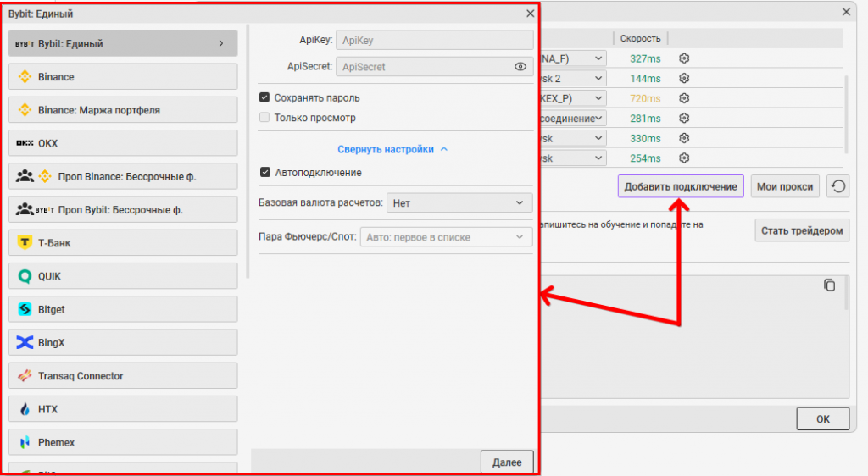The height and width of the screenshot is (476, 868).
Task: Click the Binance logo icon
Action: tap(25, 76)
